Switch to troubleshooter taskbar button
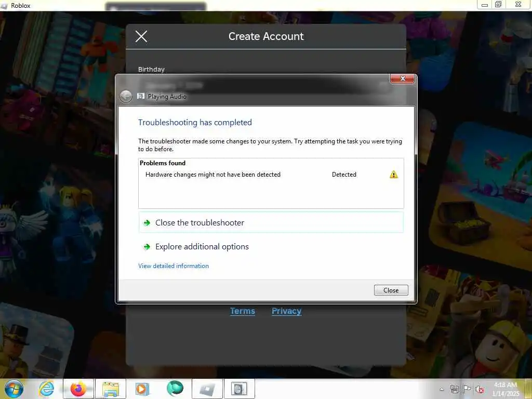The width and height of the screenshot is (532, 399). point(239,389)
